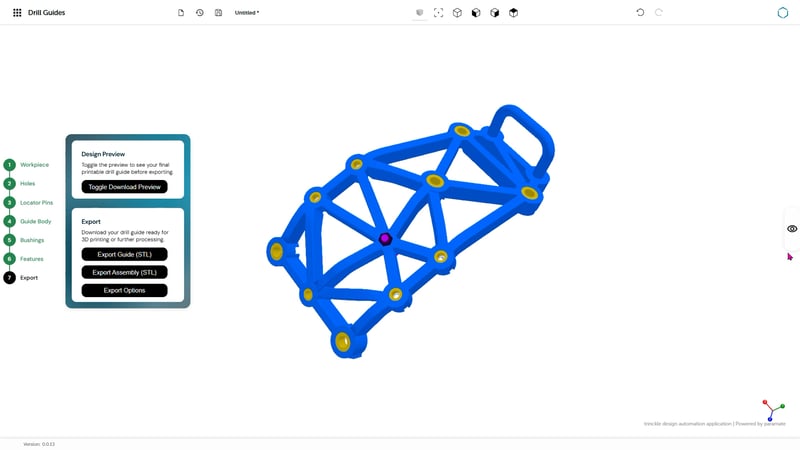Click the purple hex pin on model
This screenshot has width=800, height=450.
(385, 239)
